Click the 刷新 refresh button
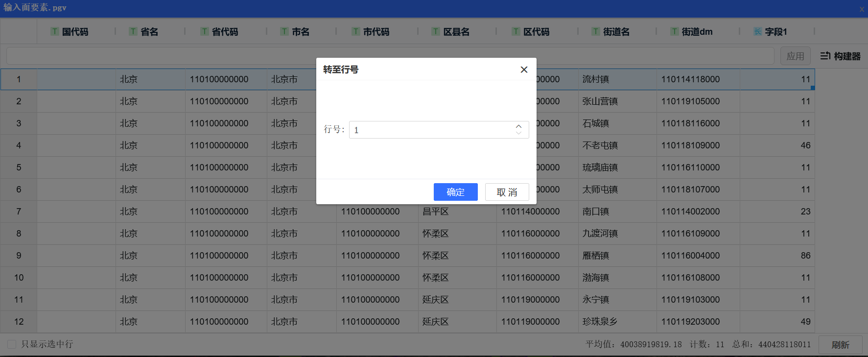The width and height of the screenshot is (868, 357). 840,345
